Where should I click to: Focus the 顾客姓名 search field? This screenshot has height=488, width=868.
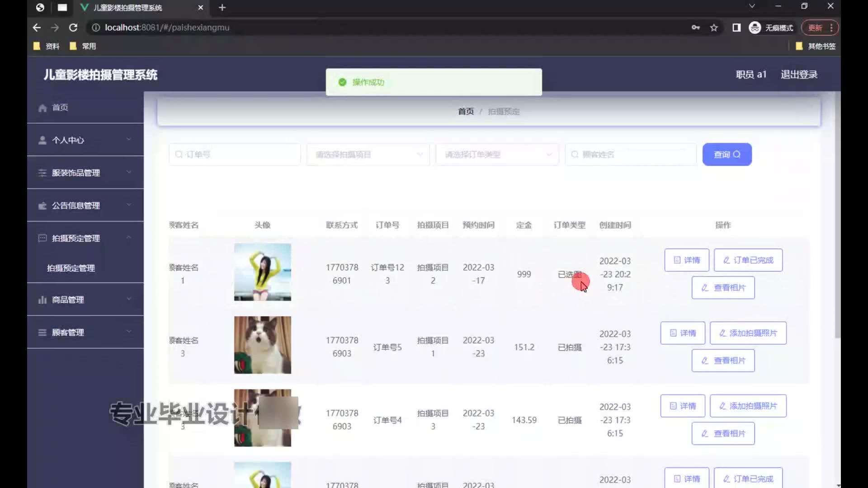click(631, 155)
